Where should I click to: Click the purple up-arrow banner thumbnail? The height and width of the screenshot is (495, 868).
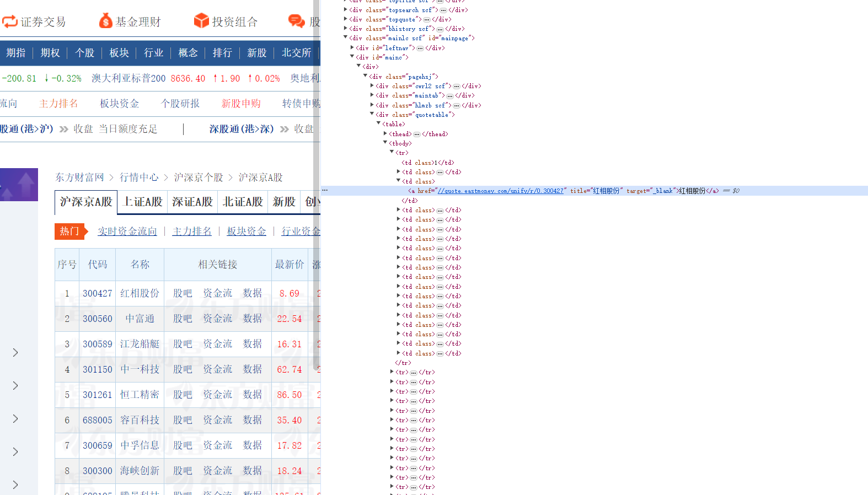click(x=19, y=185)
